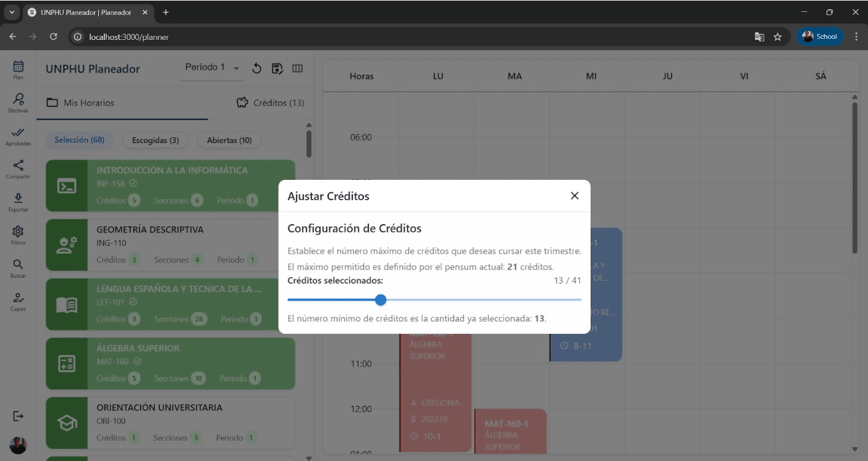
Task: Click the Secciones 10 badge of Álgebra Superior
Action: [199, 378]
